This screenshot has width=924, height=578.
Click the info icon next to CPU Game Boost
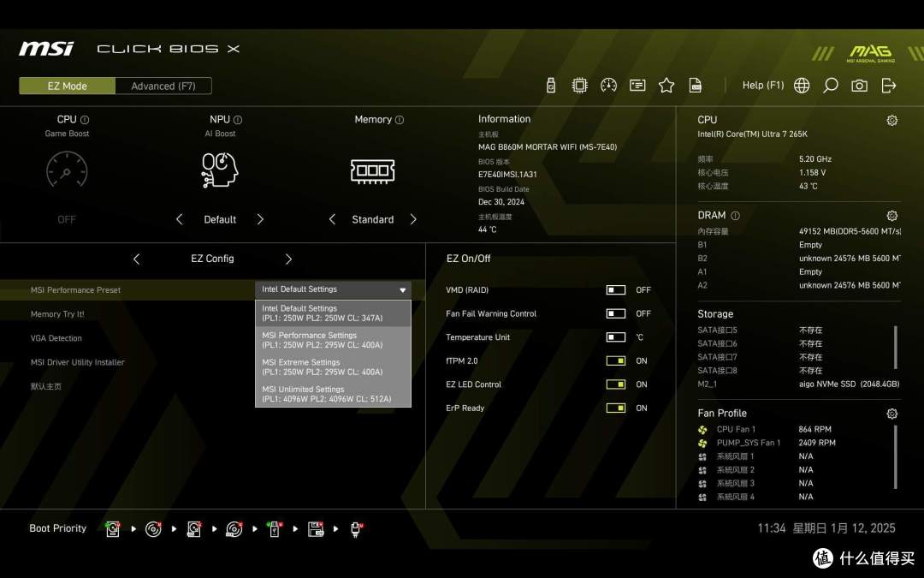click(x=85, y=120)
